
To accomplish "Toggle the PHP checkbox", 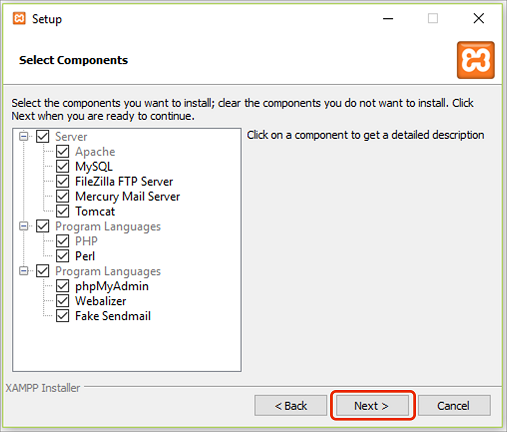I will 63,241.
